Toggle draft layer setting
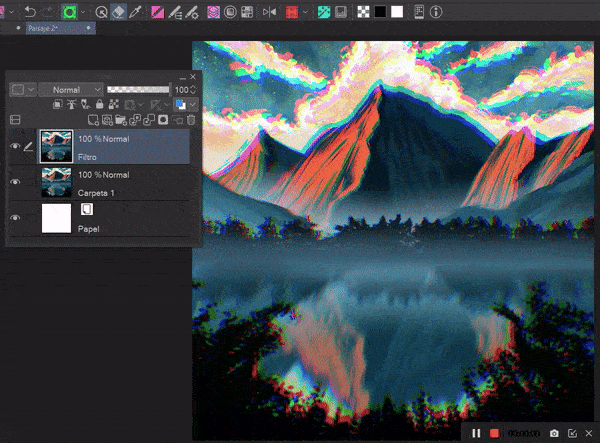600x443 pixels. coord(85,104)
